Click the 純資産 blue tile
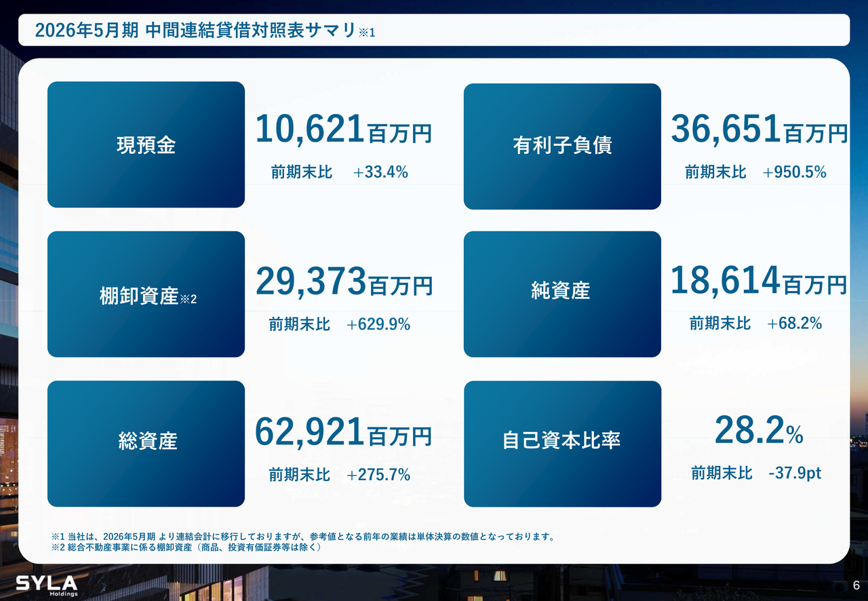 562,294
